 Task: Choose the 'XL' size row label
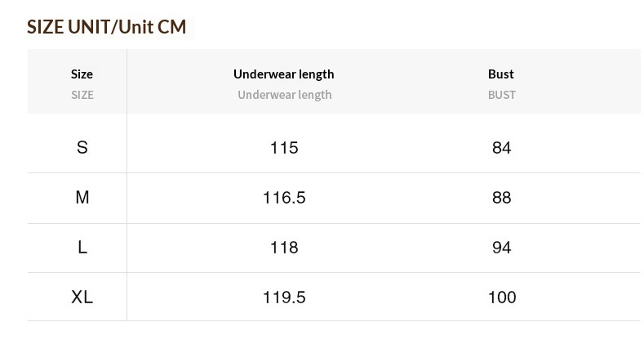coord(82,298)
